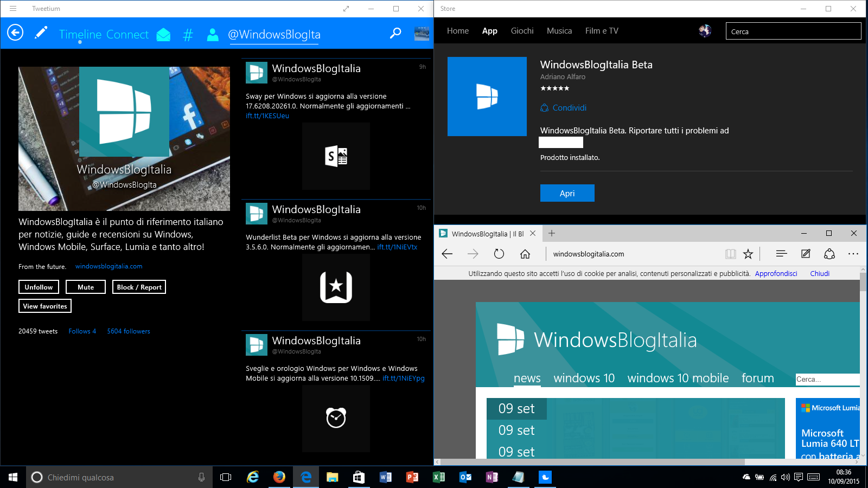868x488 pixels.
Task: Click Apri to launch the app
Action: 567,193
